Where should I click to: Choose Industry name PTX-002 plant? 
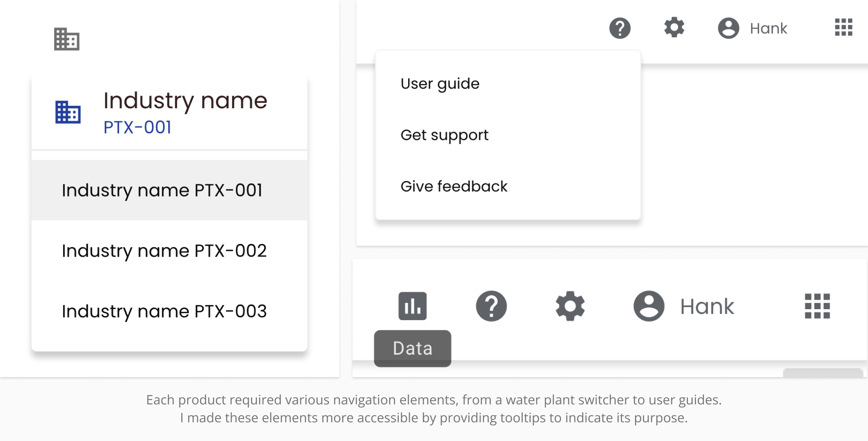pyautogui.click(x=164, y=251)
